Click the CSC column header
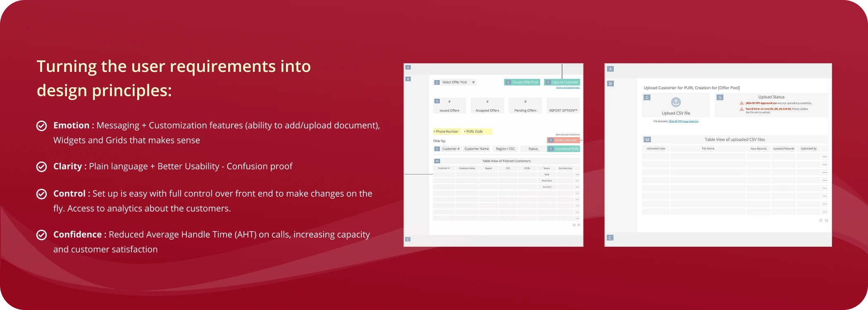868x310 pixels. pyautogui.click(x=508, y=168)
